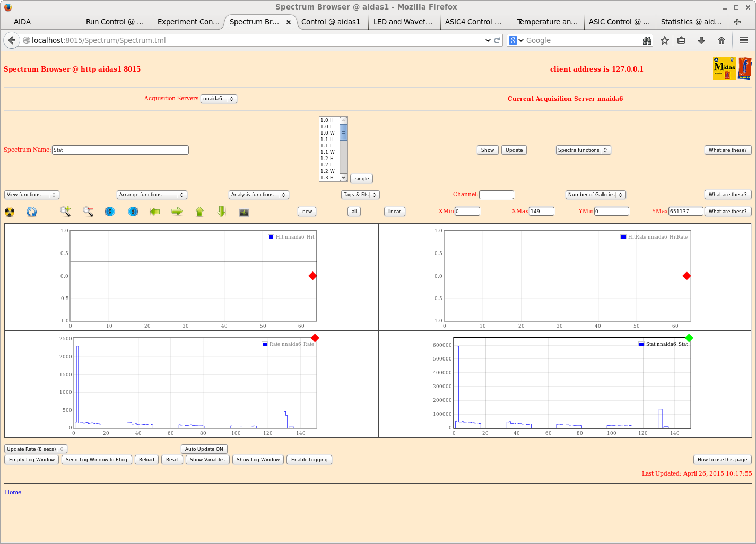Open the Tags & Fits dropdown

pyautogui.click(x=360, y=195)
